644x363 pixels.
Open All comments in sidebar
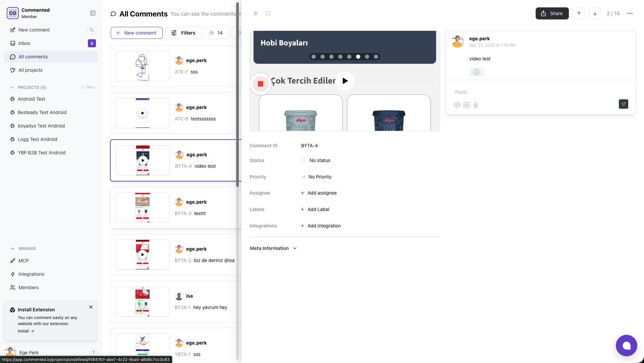(51, 57)
